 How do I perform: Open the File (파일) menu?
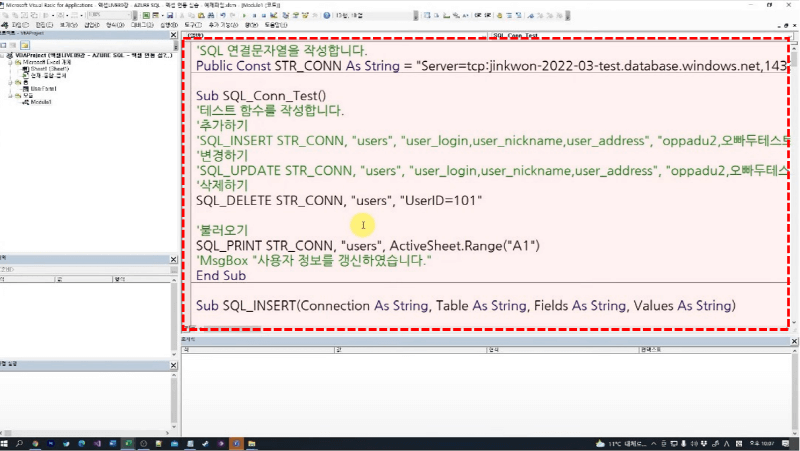20,25
